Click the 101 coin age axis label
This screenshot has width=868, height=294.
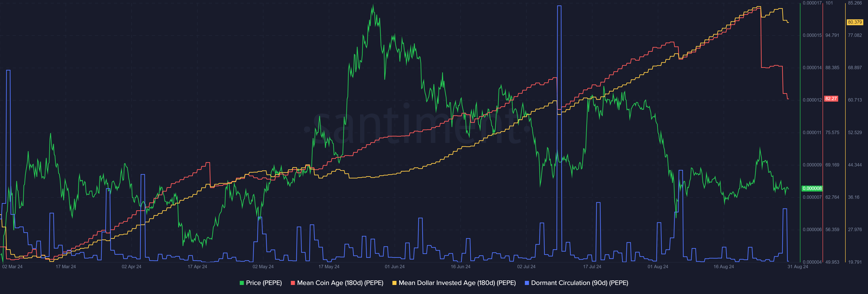click(829, 3)
